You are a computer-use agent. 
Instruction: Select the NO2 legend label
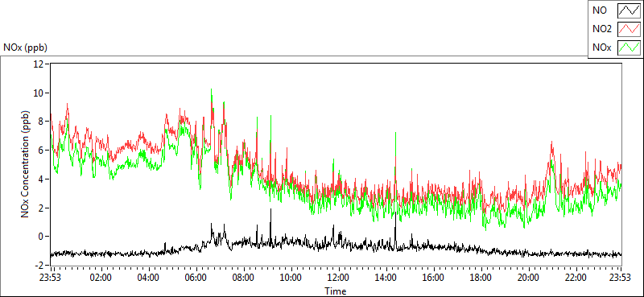602,29
